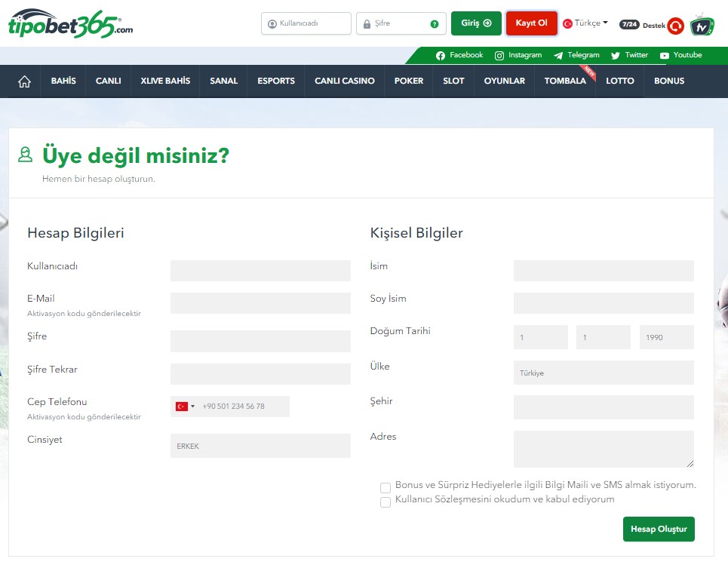Click the red Kayıt Ol button
The width and height of the screenshot is (728, 577).
click(531, 23)
